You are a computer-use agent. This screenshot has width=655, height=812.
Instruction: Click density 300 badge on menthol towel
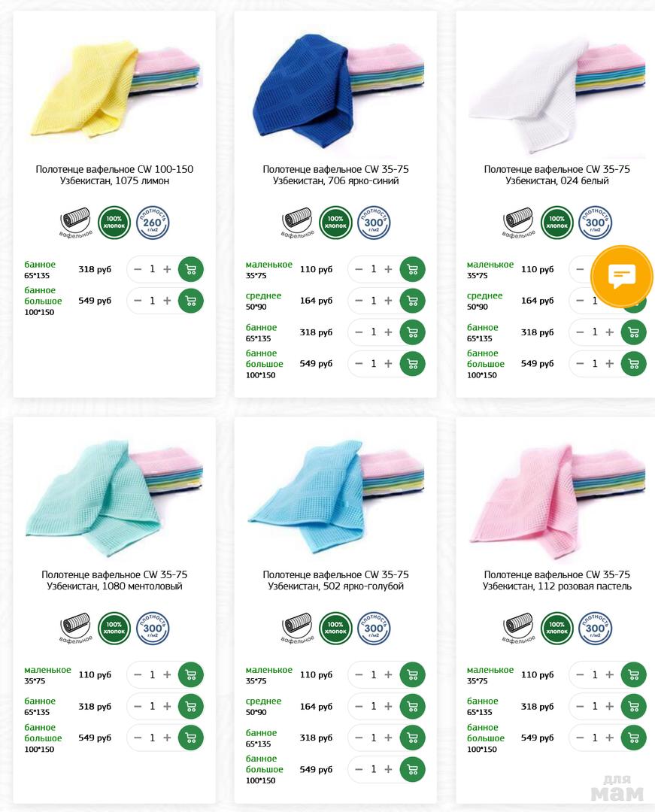coord(152,628)
